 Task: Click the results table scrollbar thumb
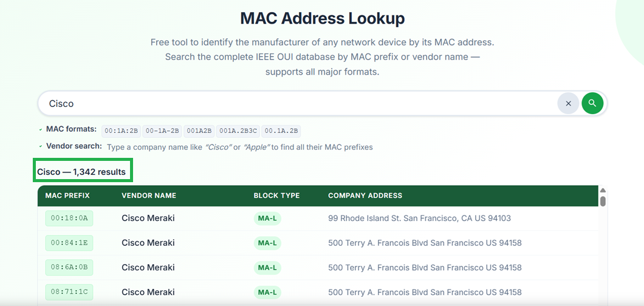603,201
